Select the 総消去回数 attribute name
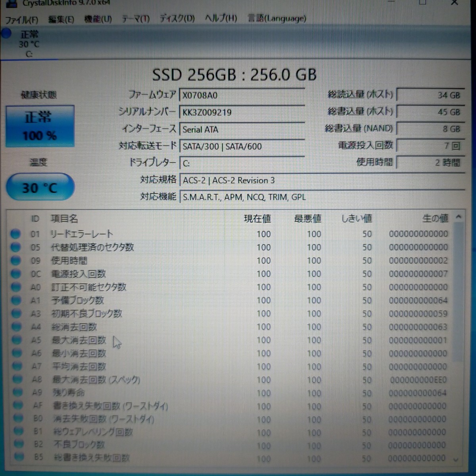This screenshot has width=476, height=476. pos(75,327)
